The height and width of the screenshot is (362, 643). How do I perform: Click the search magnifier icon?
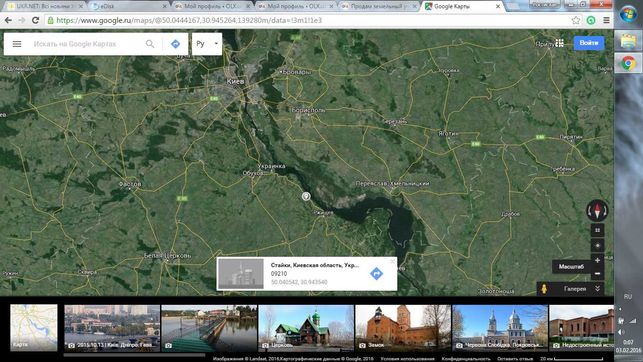point(150,44)
